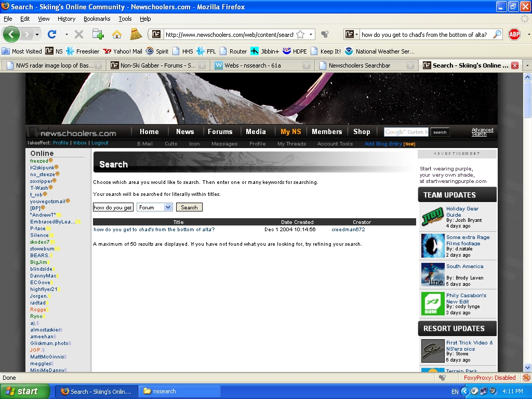Click the National Weather Service bookmark icon
The image size is (532, 399).
tap(349, 51)
